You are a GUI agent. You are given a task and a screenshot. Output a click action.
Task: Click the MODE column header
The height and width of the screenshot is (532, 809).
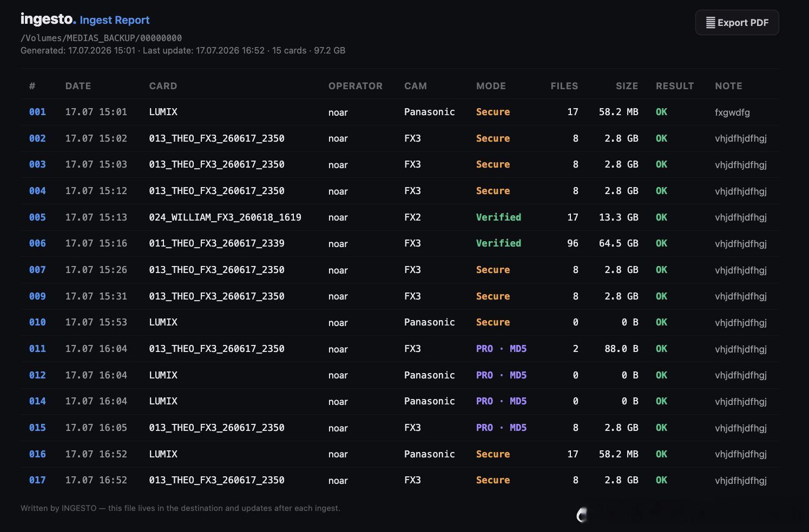[x=491, y=86]
